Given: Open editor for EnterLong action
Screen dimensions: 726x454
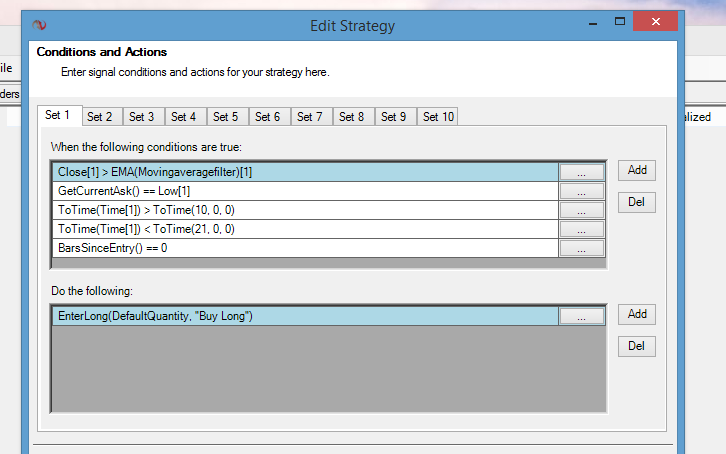Looking at the screenshot, I should coord(581,316).
